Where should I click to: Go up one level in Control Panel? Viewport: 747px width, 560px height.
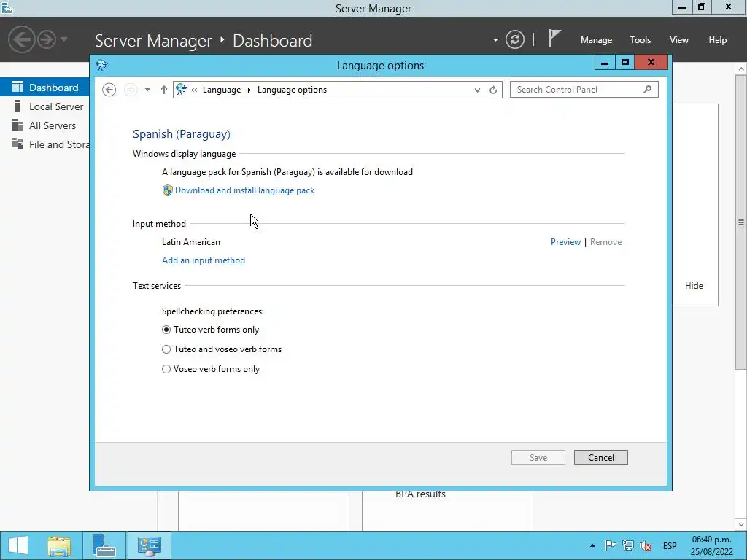(x=164, y=90)
